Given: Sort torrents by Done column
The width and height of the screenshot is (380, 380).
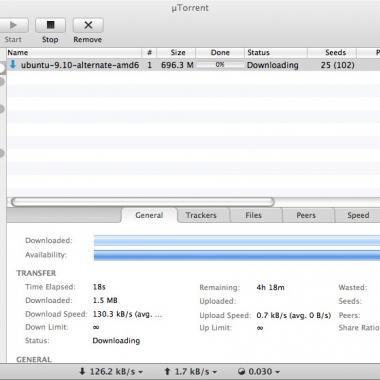Looking at the screenshot, I should point(220,53).
